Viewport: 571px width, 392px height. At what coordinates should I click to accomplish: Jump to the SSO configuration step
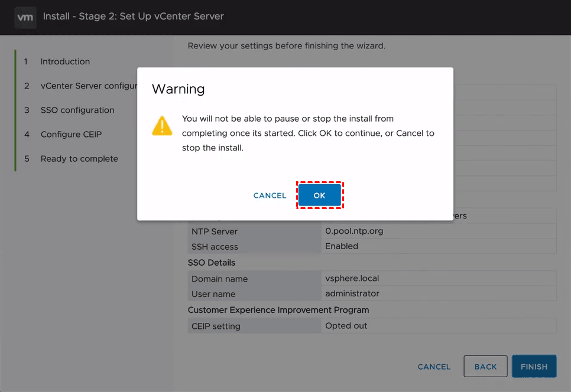[77, 110]
